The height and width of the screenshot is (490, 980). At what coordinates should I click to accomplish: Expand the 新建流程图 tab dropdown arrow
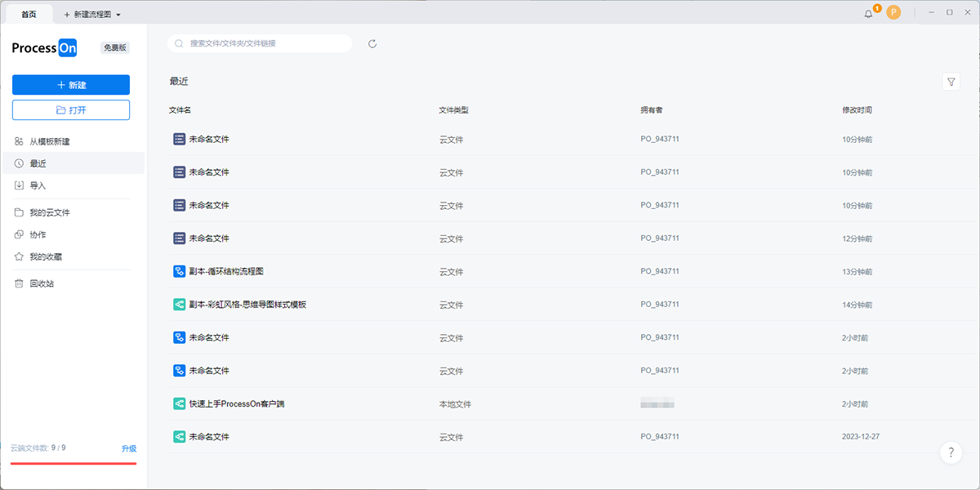119,16
